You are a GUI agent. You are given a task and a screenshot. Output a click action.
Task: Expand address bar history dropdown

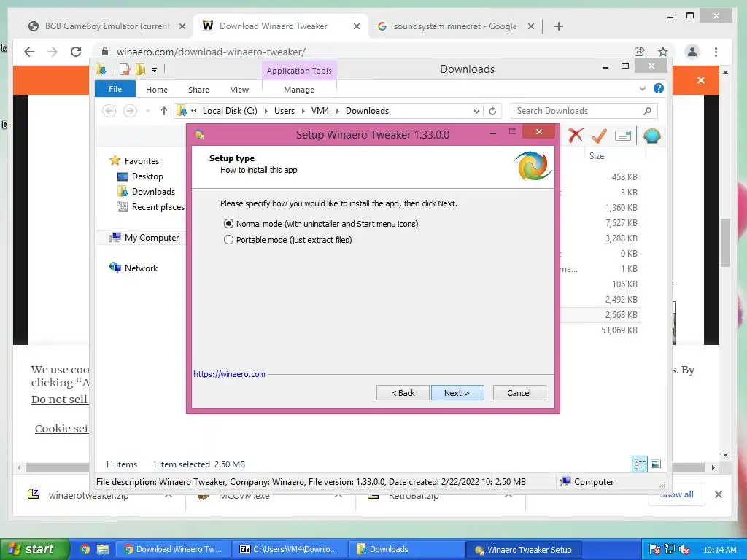(476, 111)
